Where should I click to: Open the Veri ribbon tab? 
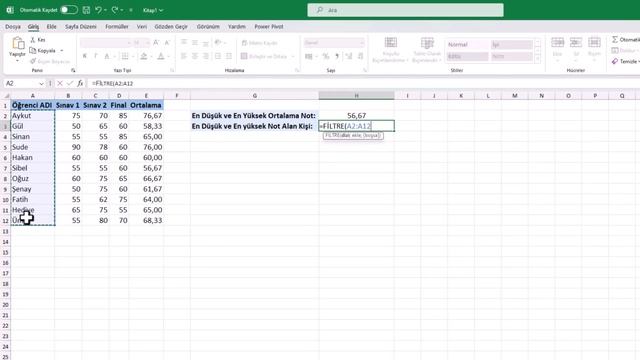pyautogui.click(x=142, y=27)
